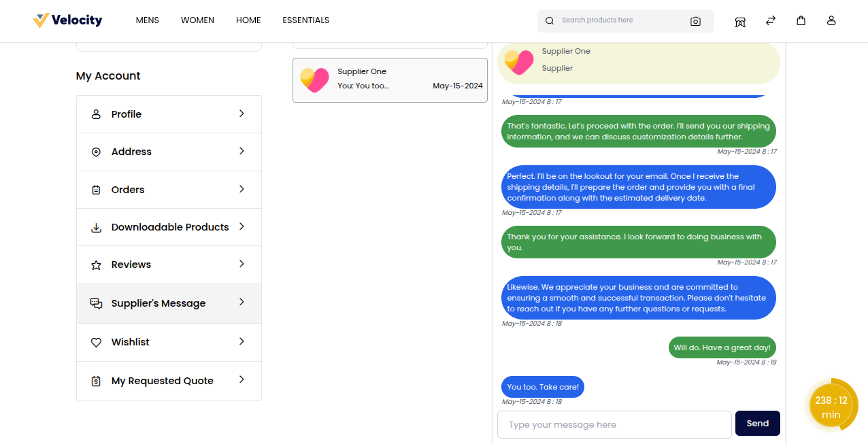
Task: Click the magnifier search icon
Action: pos(550,21)
